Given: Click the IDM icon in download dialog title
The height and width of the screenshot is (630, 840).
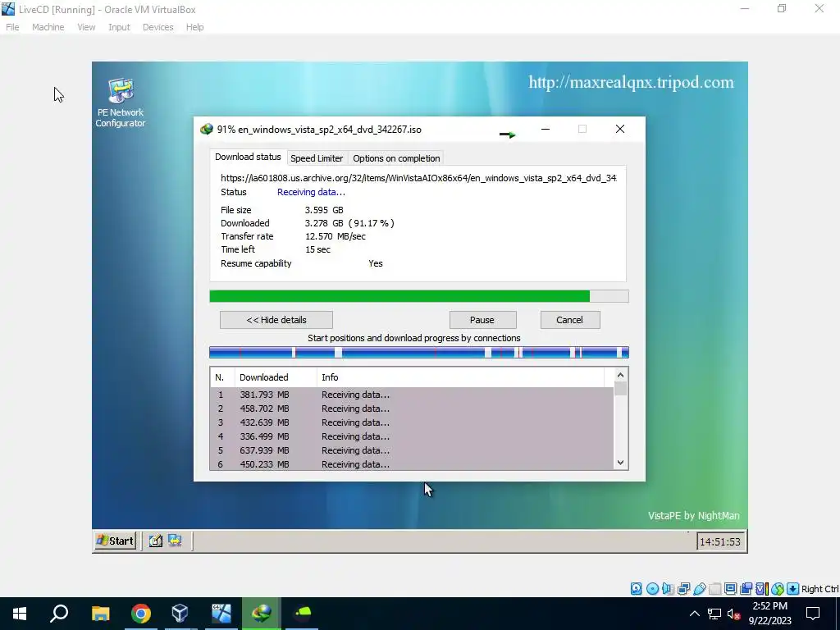Looking at the screenshot, I should [x=206, y=129].
